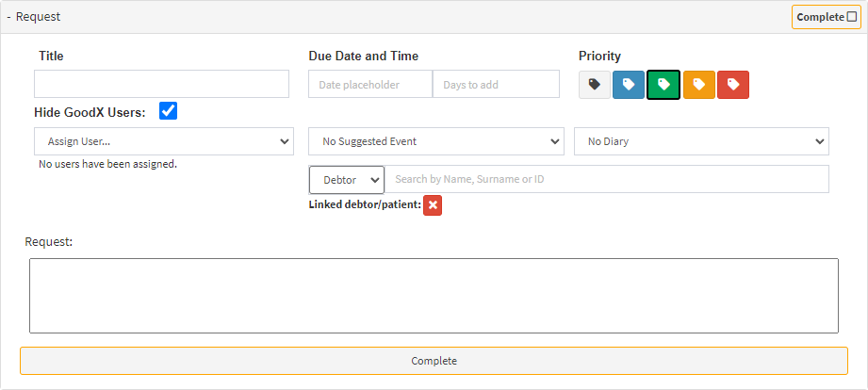Click inside the Request text area
The image size is (868, 390).
click(x=434, y=296)
